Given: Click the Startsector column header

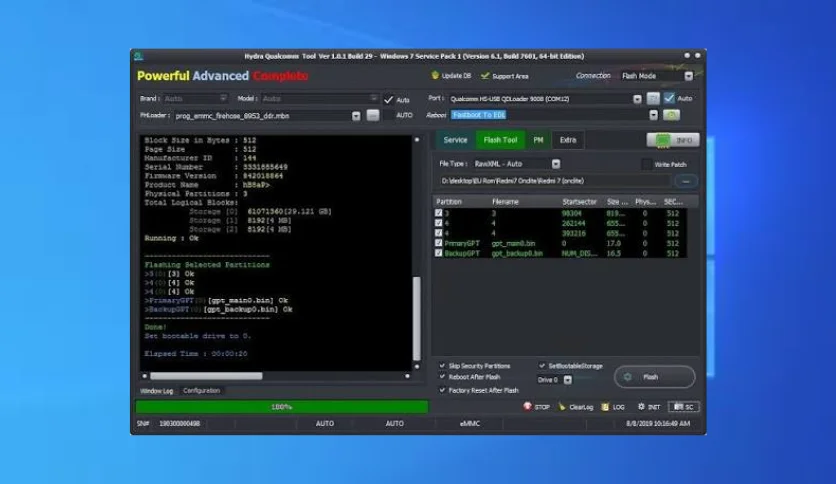Looking at the screenshot, I should click(579, 202).
